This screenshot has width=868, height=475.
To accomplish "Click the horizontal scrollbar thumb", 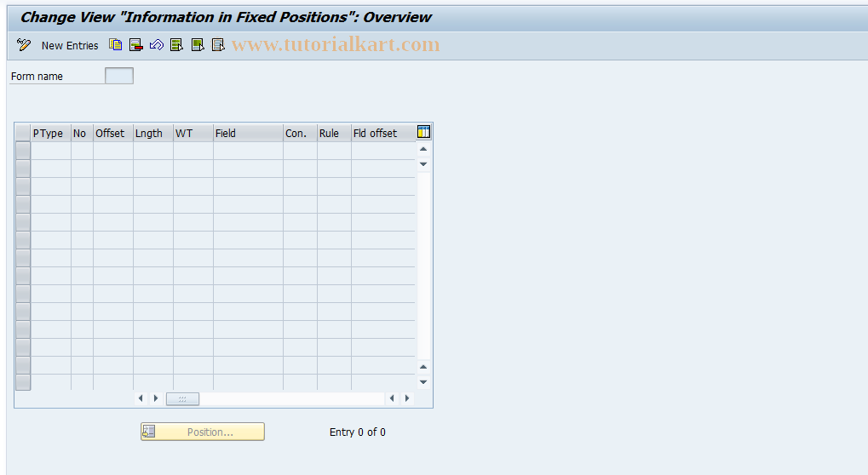I will 182,398.
